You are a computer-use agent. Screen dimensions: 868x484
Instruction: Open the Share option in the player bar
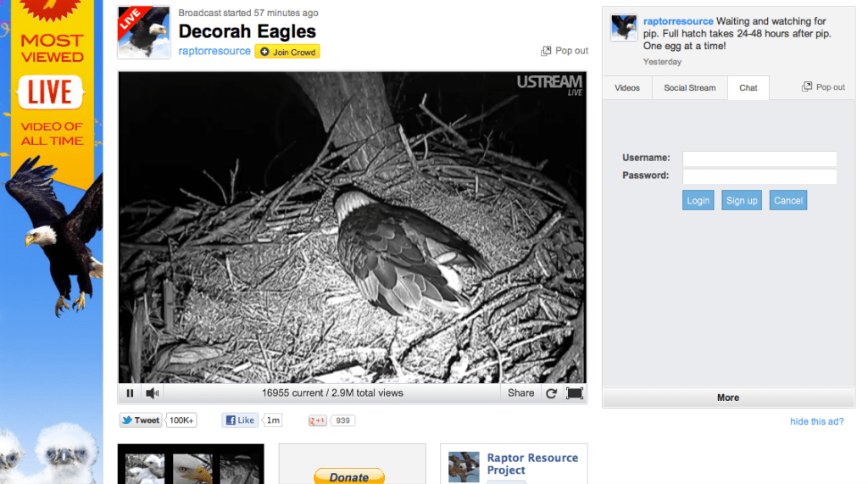[x=521, y=393]
